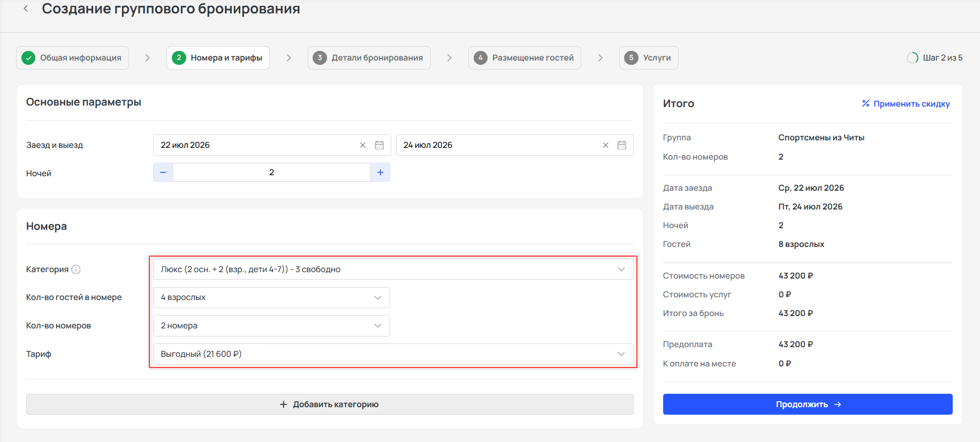
Task: Clear the 22 июл 2026 check-in date
Action: pyautogui.click(x=363, y=145)
